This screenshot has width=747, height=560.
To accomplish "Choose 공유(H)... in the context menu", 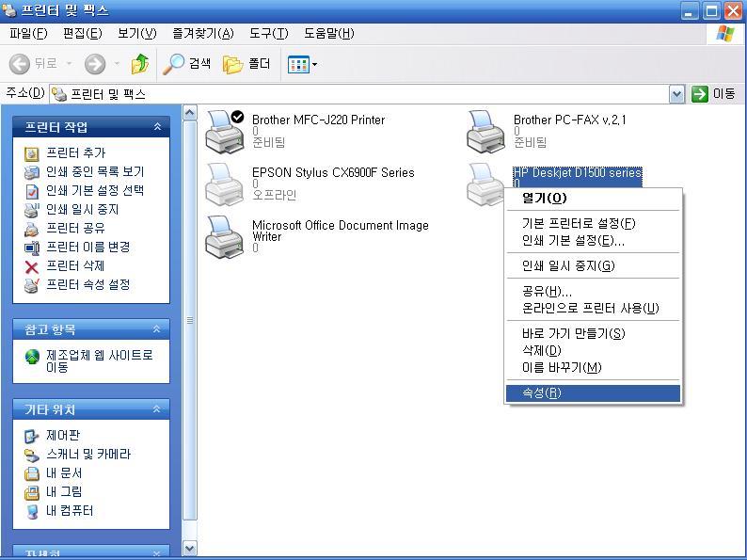I will click(x=593, y=291).
